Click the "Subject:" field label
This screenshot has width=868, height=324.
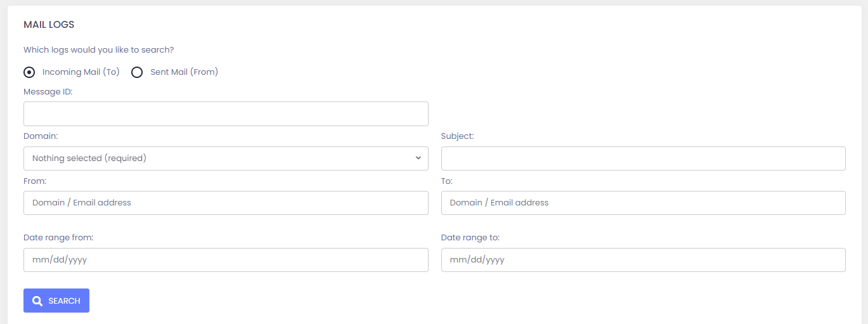point(457,136)
